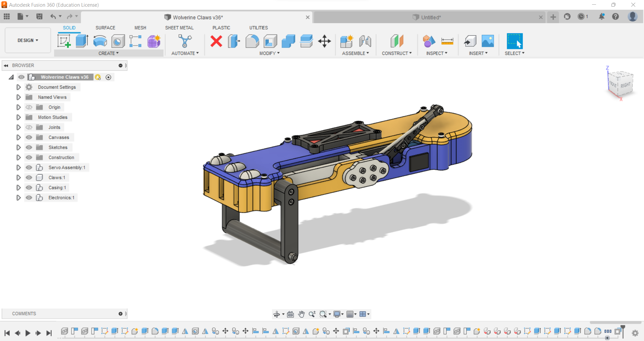Click the RIGHT face of the ViewCube
The image size is (644, 341).
[x=625, y=85]
